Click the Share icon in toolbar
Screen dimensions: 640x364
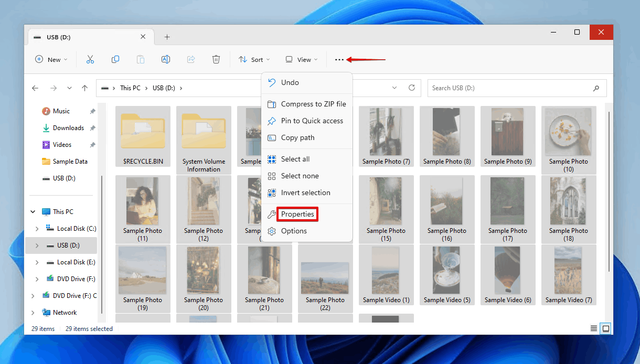tap(191, 60)
